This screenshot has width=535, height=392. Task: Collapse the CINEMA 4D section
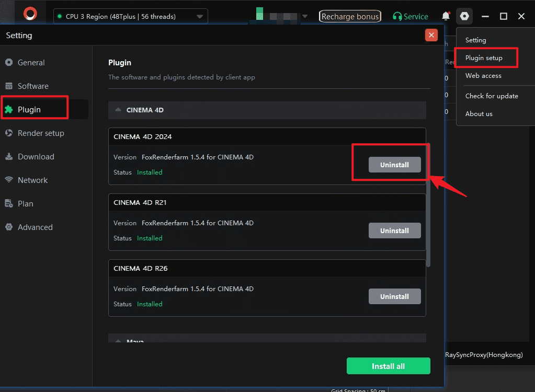(118, 110)
